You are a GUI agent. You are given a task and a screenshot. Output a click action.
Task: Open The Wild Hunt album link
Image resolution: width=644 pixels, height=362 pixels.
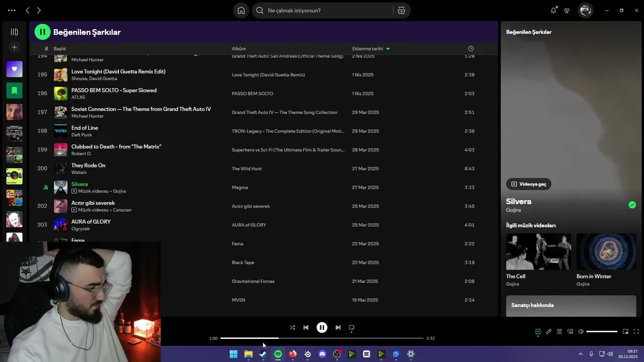tap(247, 169)
